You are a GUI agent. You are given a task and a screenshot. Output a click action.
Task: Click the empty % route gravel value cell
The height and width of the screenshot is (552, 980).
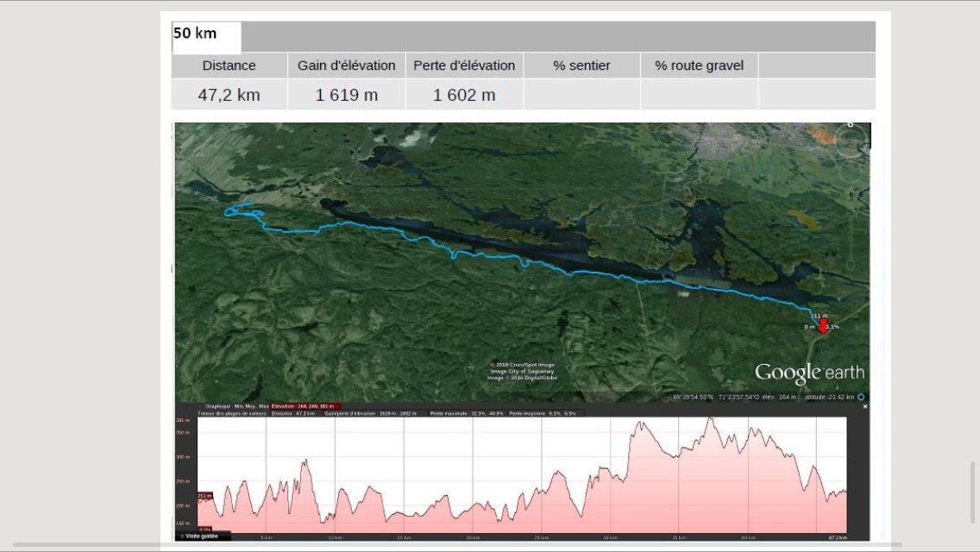tap(699, 95)
